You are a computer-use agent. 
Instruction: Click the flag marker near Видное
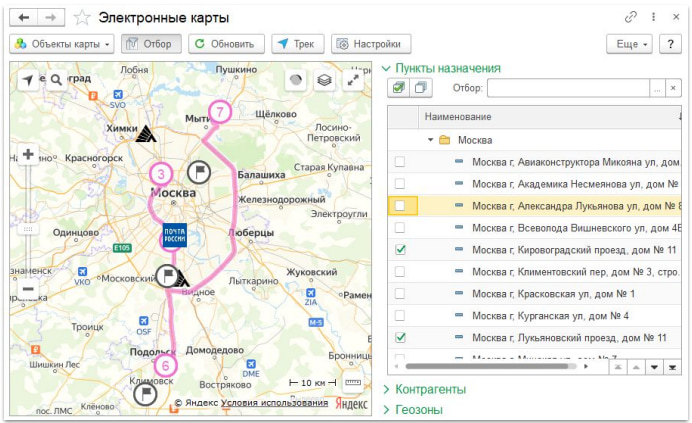pos(168,276)
